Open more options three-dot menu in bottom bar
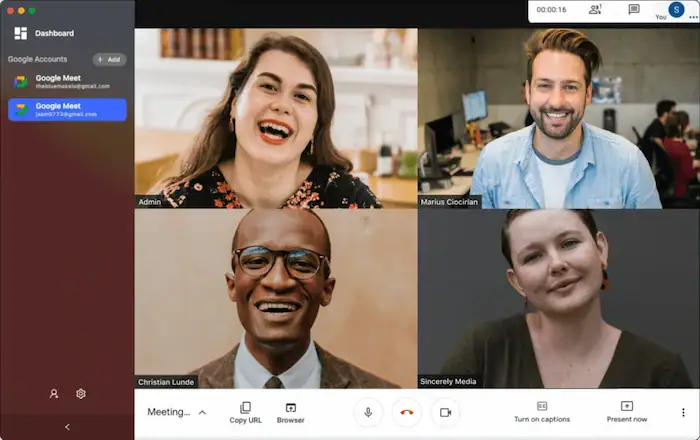This screenshot has height=440, width=700. 683,412
